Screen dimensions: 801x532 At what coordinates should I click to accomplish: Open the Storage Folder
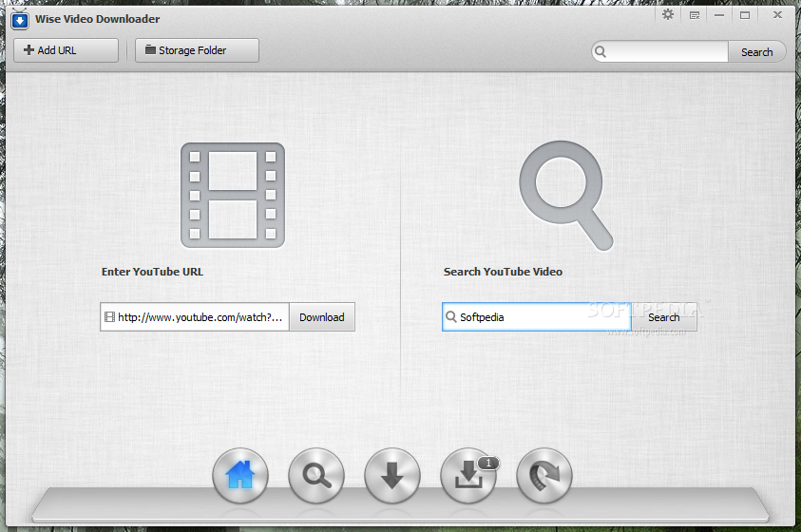[x=197, y=50]
